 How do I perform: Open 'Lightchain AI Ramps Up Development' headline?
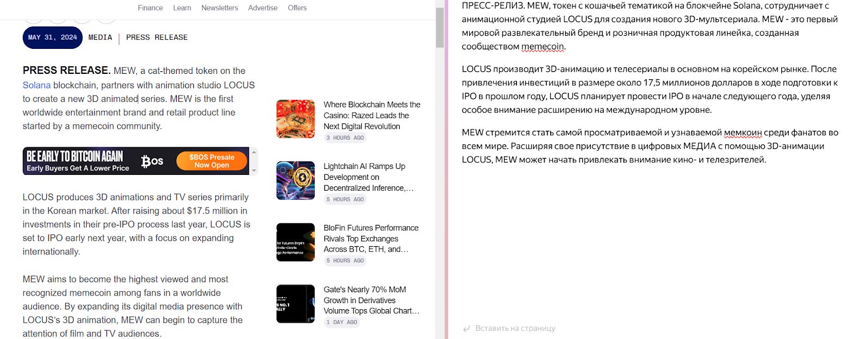(369, 177)
